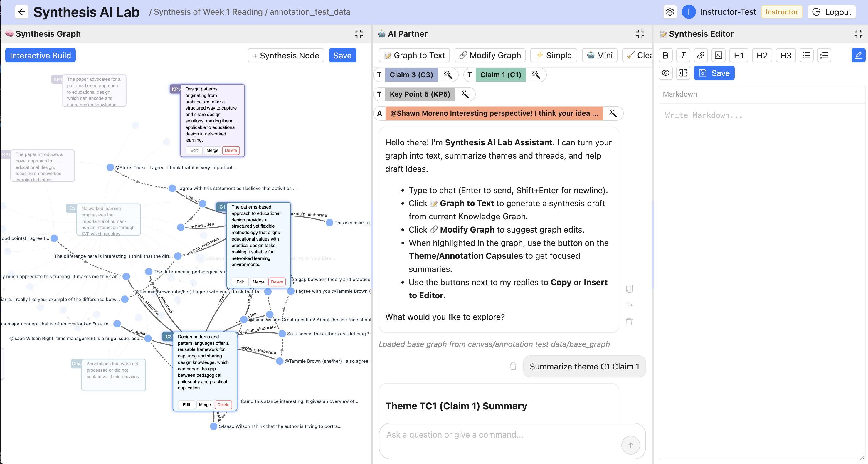Screen dimensions: 868x464
Task: Click magic wand on Claim 3 capsule
Action: click(x=448, y=75)
